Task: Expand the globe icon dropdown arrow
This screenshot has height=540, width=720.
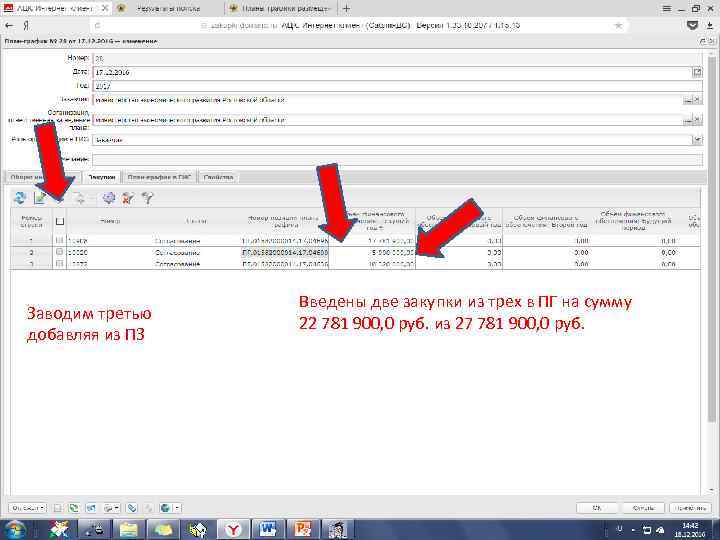Action: pos(177,508)
